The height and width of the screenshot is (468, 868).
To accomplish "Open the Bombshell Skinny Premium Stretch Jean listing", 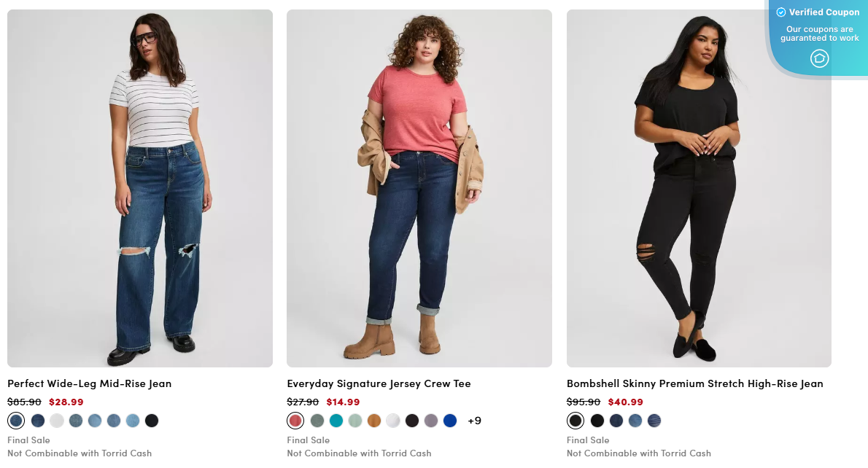I will (x=695, y=383).
